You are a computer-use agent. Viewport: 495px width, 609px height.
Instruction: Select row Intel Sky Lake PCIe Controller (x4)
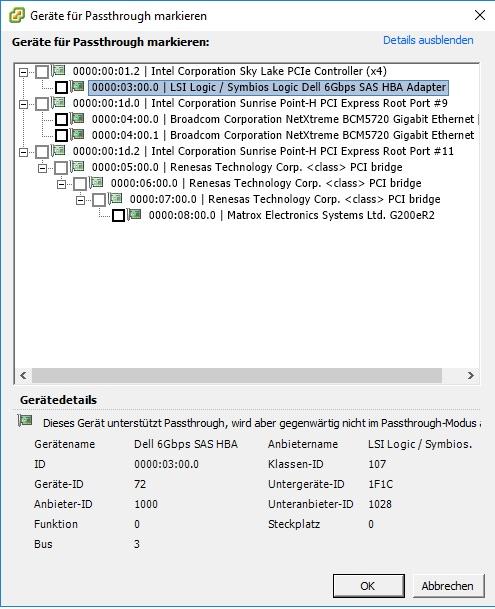pos(230,71)
